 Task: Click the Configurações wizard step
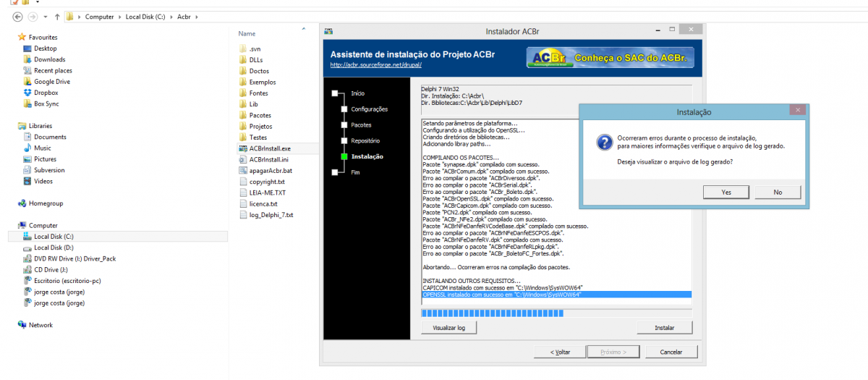point(369,109)
